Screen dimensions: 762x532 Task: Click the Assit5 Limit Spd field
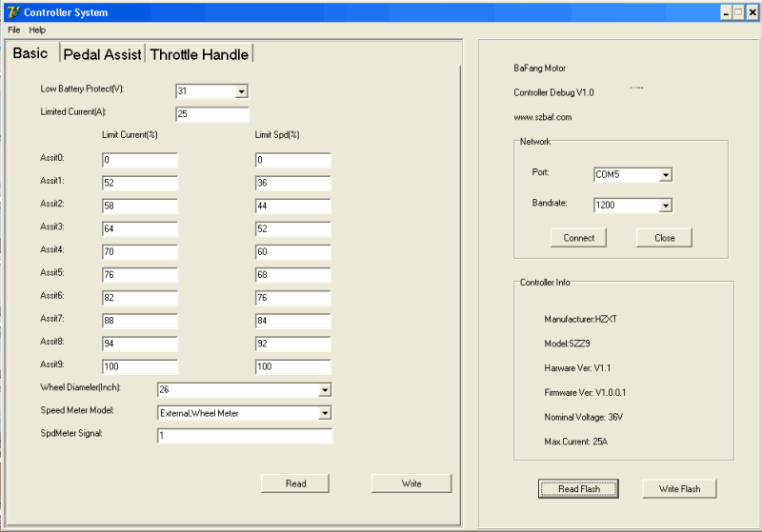click(293, 275)
